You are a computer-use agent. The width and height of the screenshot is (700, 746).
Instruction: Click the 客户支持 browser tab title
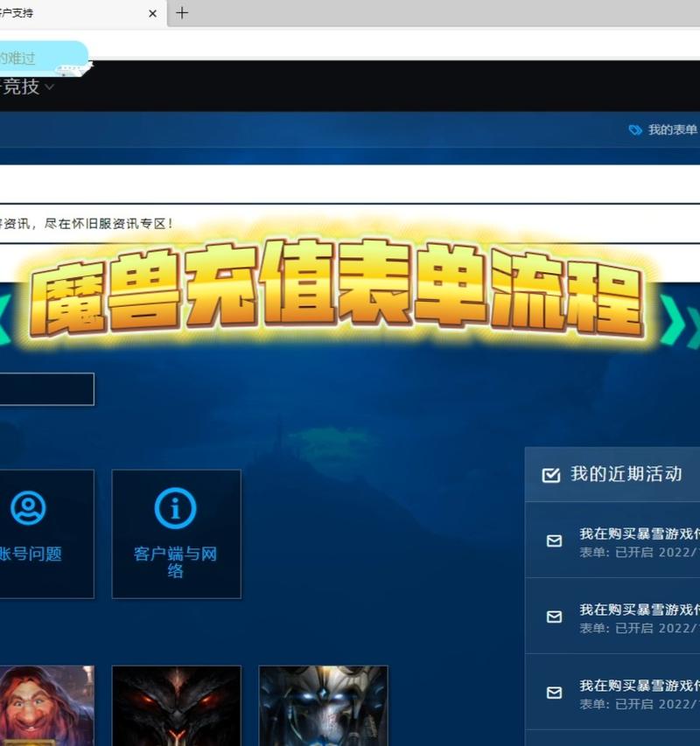tap(17, 13)
